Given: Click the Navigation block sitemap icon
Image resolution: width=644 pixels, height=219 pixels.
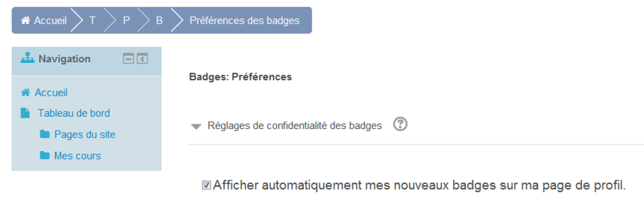Looking at the screenshot, I should pos(27,59).
